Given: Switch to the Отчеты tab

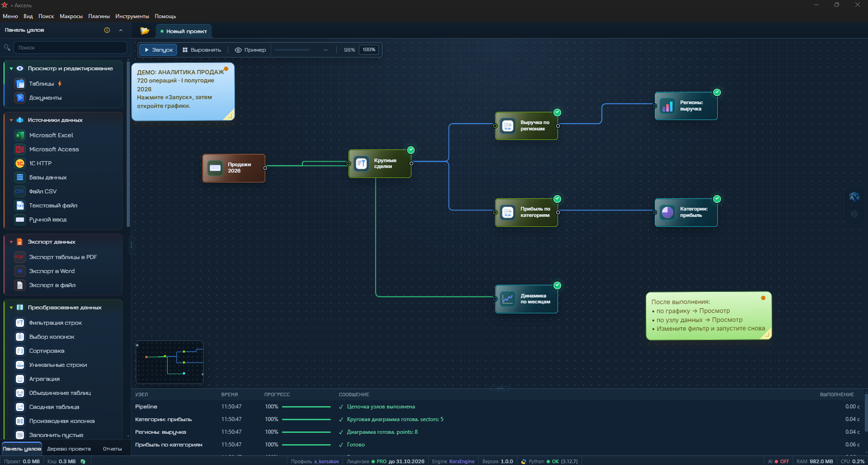Looking at the screenshot, I should pyautogui.click(x=112, y=449).
